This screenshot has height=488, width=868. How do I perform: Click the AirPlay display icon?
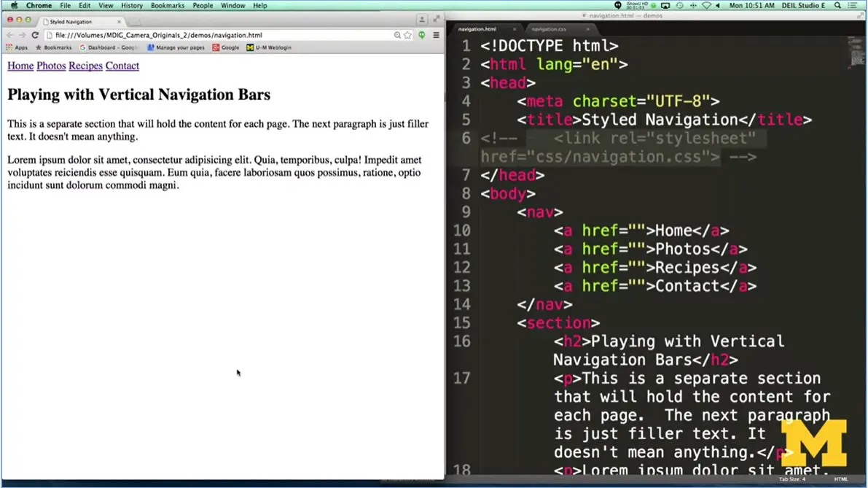pyautogui.click(x=665, y=5)
